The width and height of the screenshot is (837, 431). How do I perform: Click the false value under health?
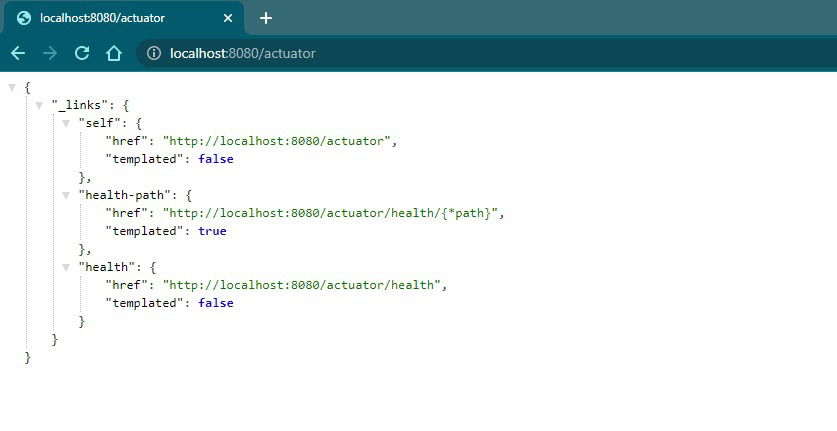(216, 303)
